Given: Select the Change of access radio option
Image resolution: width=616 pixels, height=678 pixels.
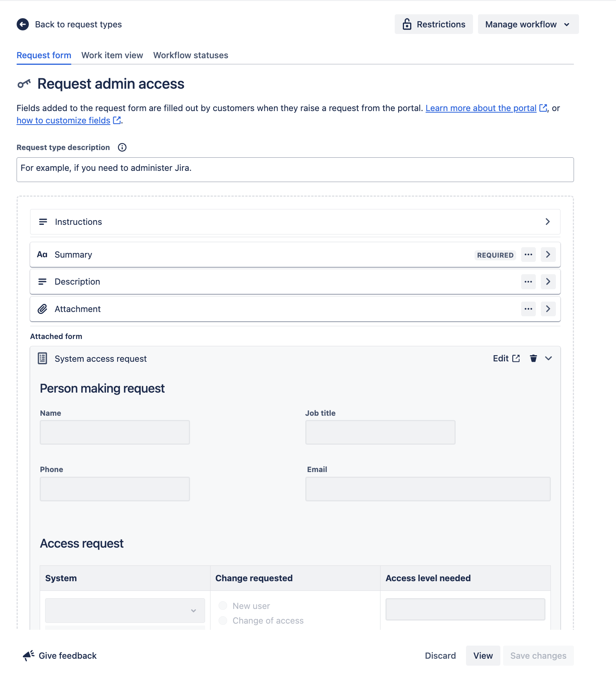Looking at the screenshot, I should (223, 620).
